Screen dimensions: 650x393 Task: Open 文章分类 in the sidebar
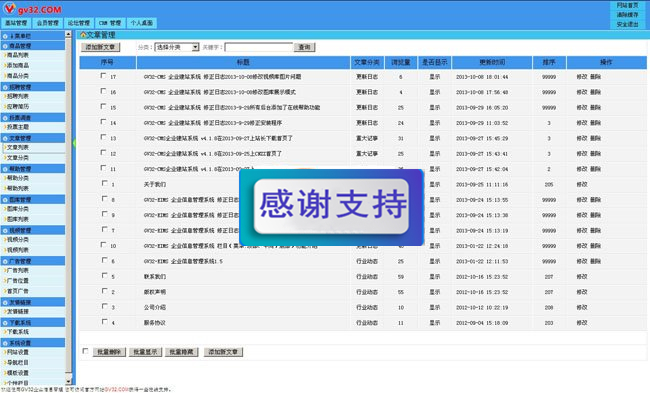tap(18, 158)
